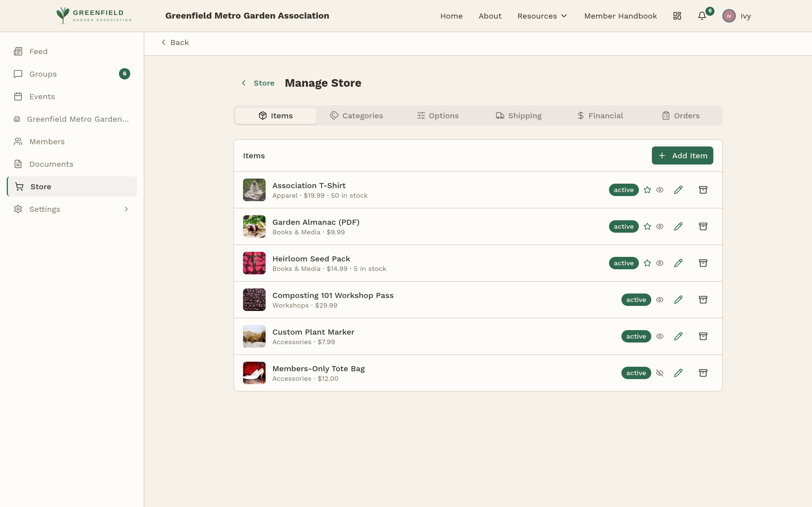Click the Composting 101 Workshop Pass thumbnail
The height and width of the screenshot is (507, 812).
tap(254, 299)
